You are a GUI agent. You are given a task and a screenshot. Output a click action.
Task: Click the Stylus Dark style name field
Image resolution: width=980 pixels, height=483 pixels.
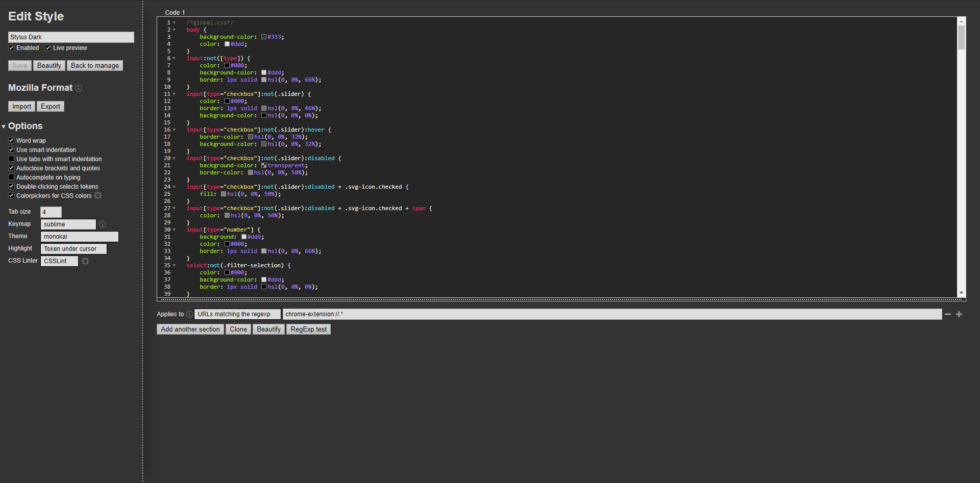71,37
